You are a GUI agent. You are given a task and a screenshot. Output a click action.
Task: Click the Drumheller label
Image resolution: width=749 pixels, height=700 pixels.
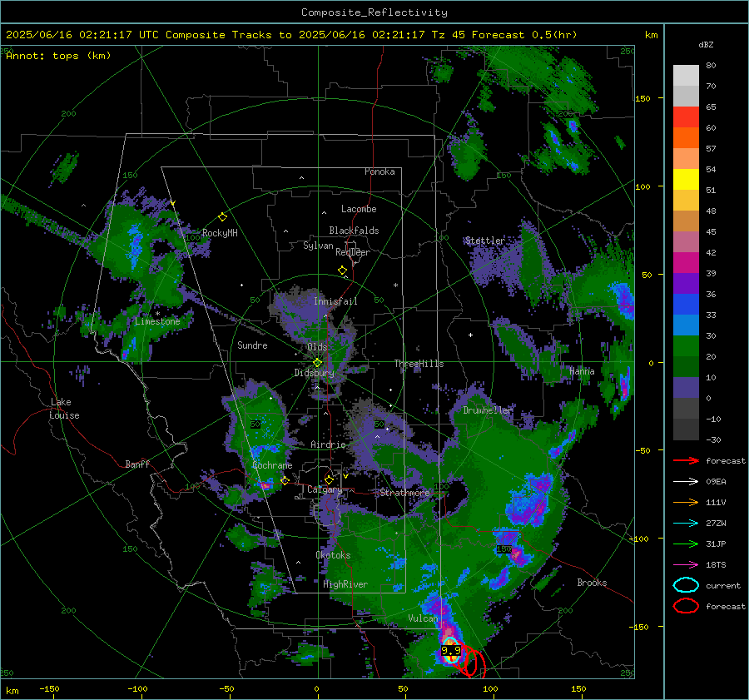[487, 410]
